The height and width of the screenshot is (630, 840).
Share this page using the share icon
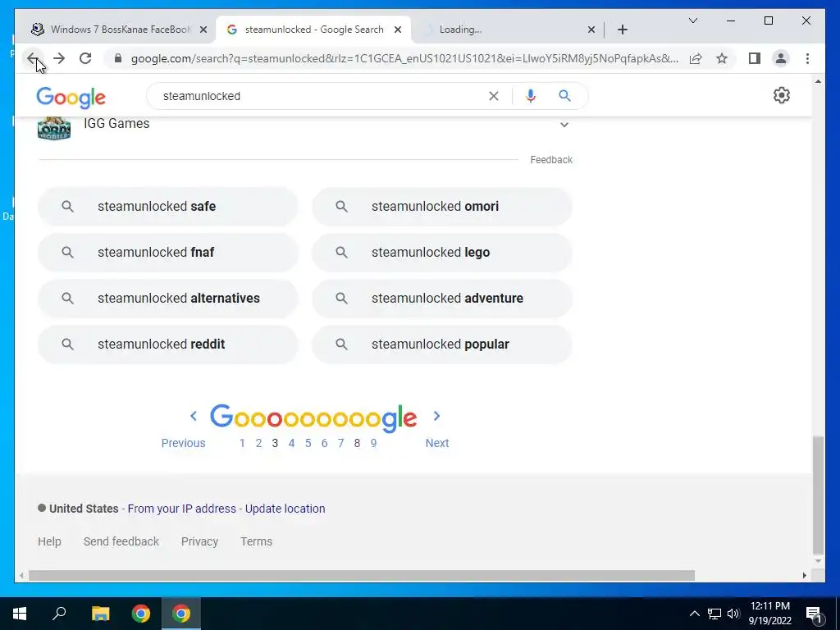tap(696, 58)
